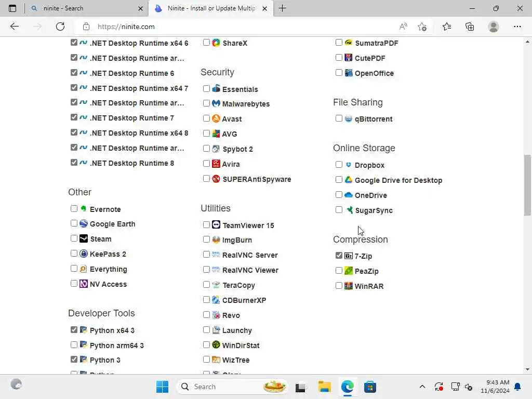Click the Launchy label
Viewport: 532px width, 399px height.
237,330
